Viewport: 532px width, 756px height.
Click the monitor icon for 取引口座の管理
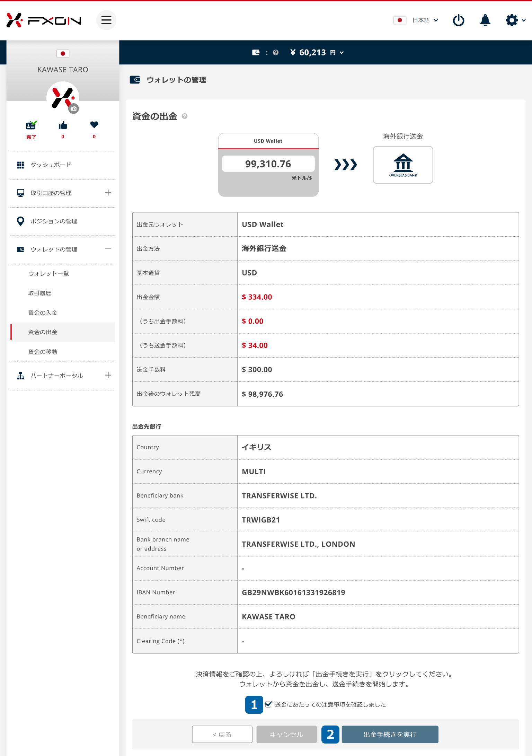pyautogui.click(x=20, y=193)
